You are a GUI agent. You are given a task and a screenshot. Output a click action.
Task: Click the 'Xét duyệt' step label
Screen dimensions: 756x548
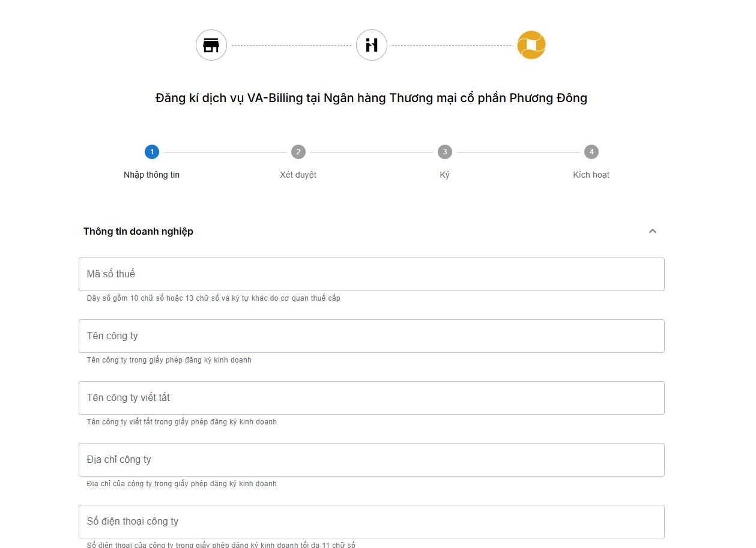(298, 175)
